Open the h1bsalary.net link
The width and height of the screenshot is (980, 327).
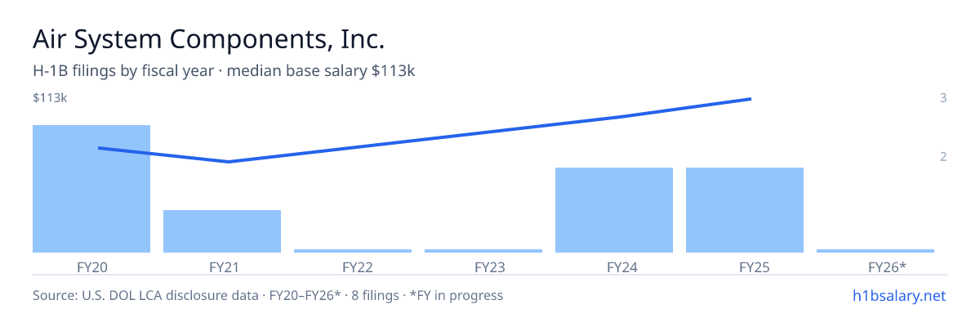(x=898, y=295)
